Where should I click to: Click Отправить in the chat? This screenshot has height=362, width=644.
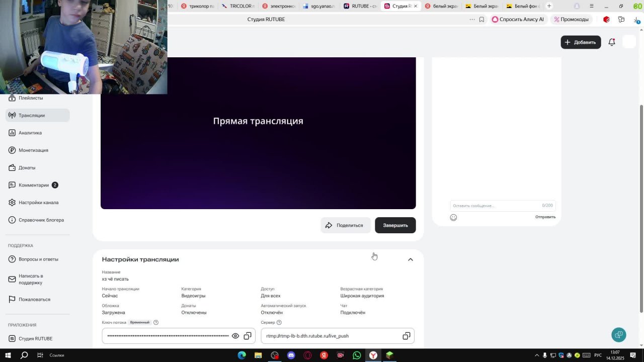click(x=545, y=217)
